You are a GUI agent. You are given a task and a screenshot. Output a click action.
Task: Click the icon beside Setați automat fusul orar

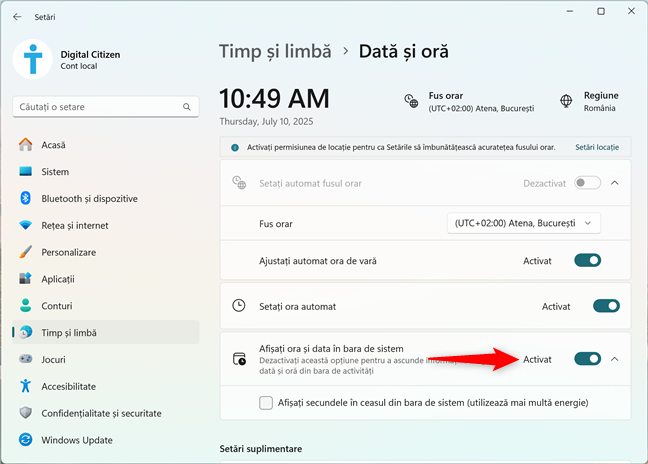click(239, 182)
